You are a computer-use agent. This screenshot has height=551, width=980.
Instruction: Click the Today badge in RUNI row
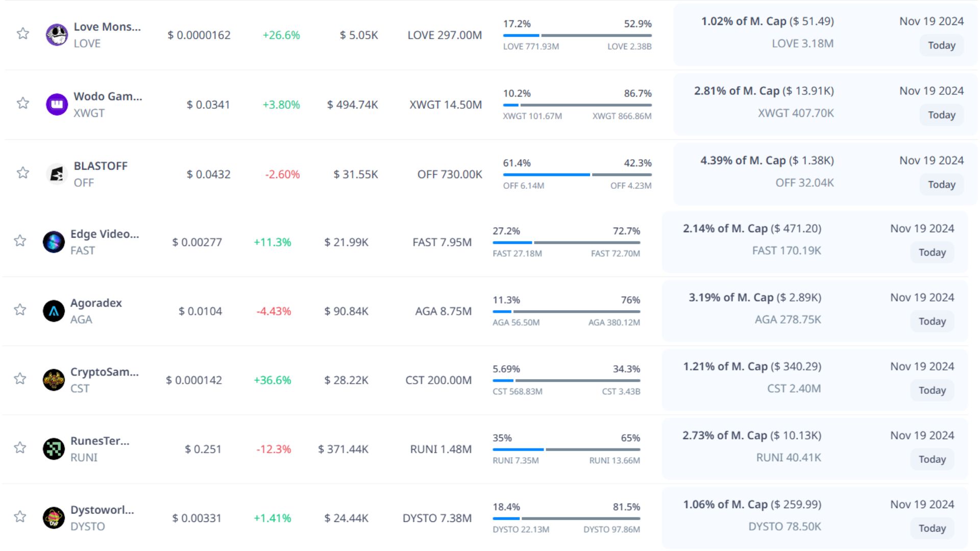coord(932,459)
